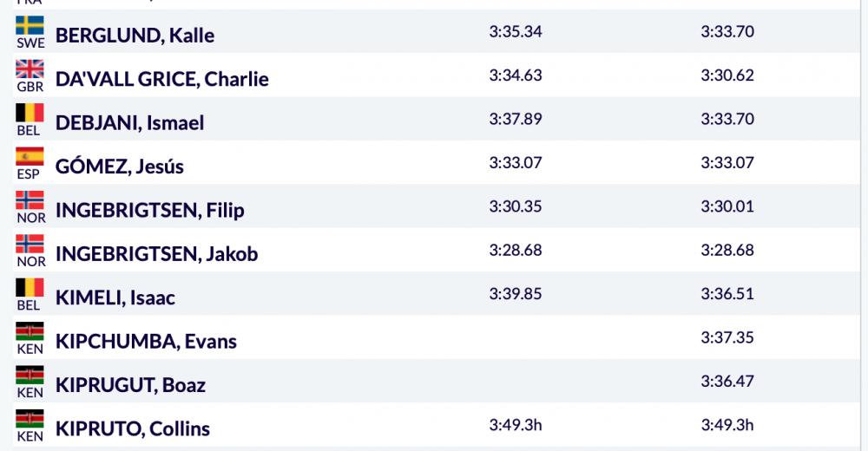Open athlete profile INGEBRIGTSEN, Jakob
This screenshot has height=451, width=868.
point(156,254)
